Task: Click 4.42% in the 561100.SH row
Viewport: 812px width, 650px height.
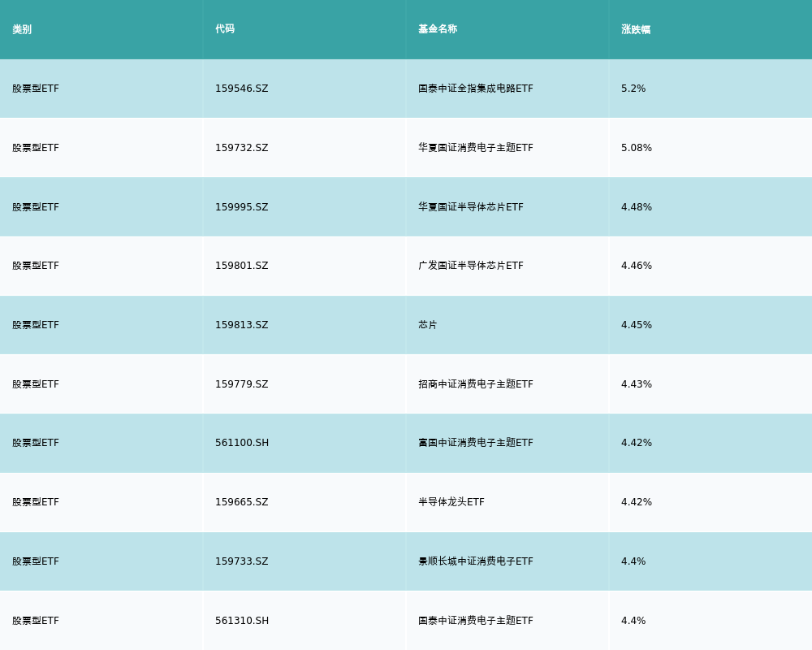Action: click(x=637, y=443)
